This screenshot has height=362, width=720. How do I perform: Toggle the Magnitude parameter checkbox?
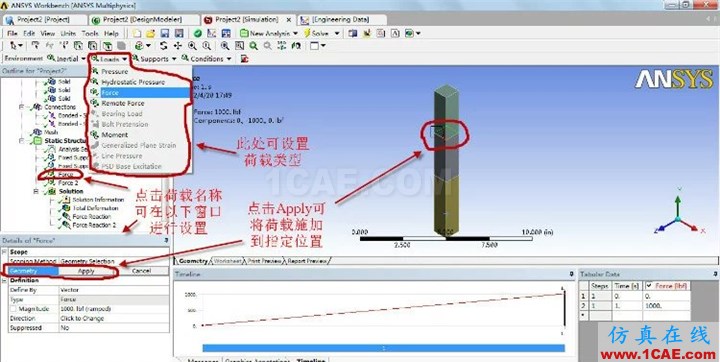click(14, 309)
